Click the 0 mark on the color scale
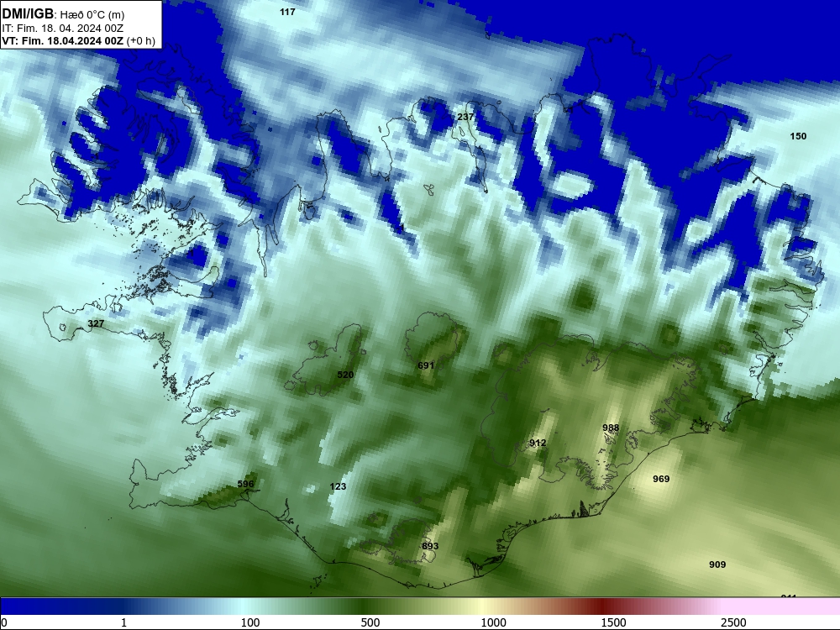 [x=4, y=622]
